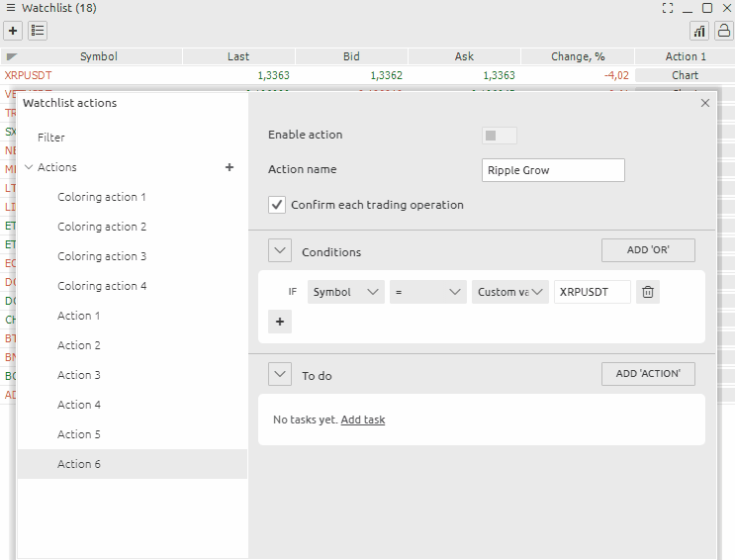
Task: Add new action with plus beside Actions
Action: point(230,167)
